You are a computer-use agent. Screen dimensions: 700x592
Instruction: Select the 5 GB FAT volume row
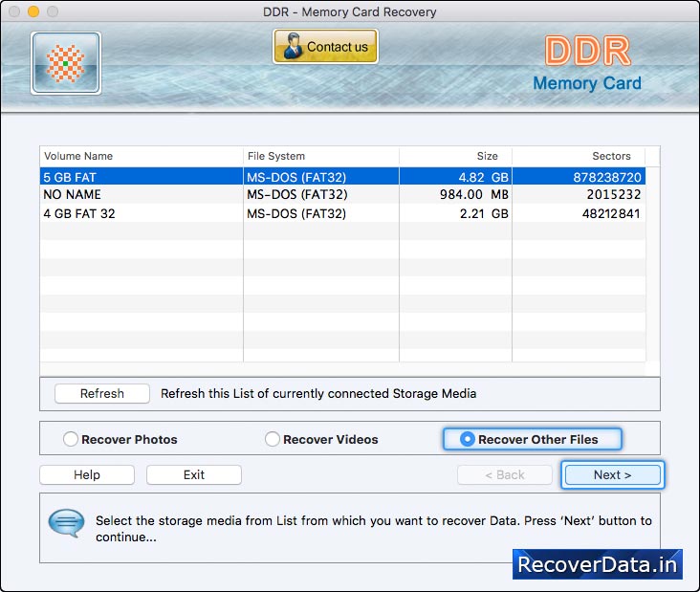coord(342,177)
